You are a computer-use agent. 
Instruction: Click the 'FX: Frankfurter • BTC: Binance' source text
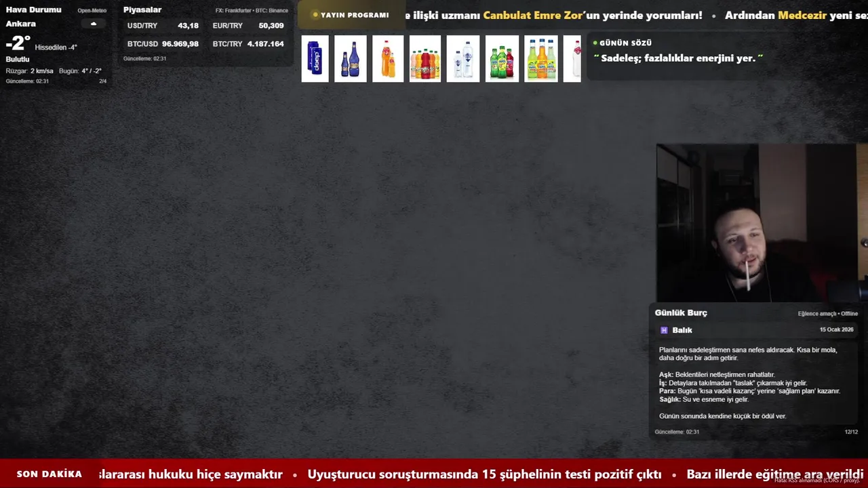(x=252, y=11)
